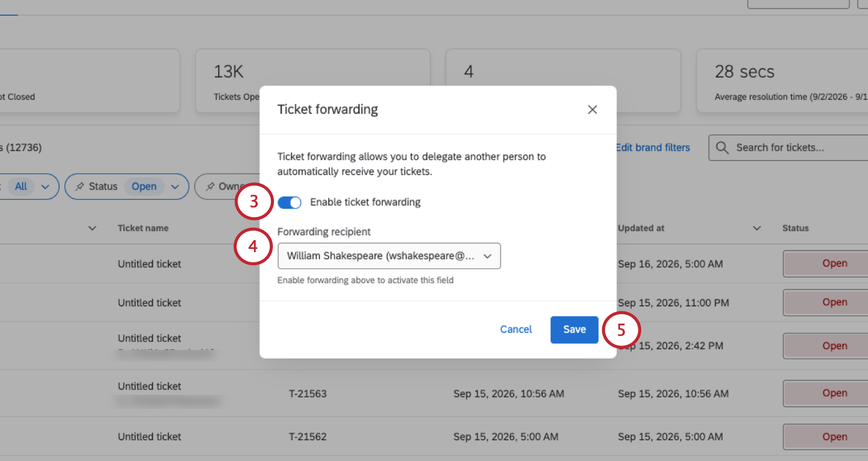Click Updated at Sep 15, 2026, 10:56 AM

click(673, 394)
